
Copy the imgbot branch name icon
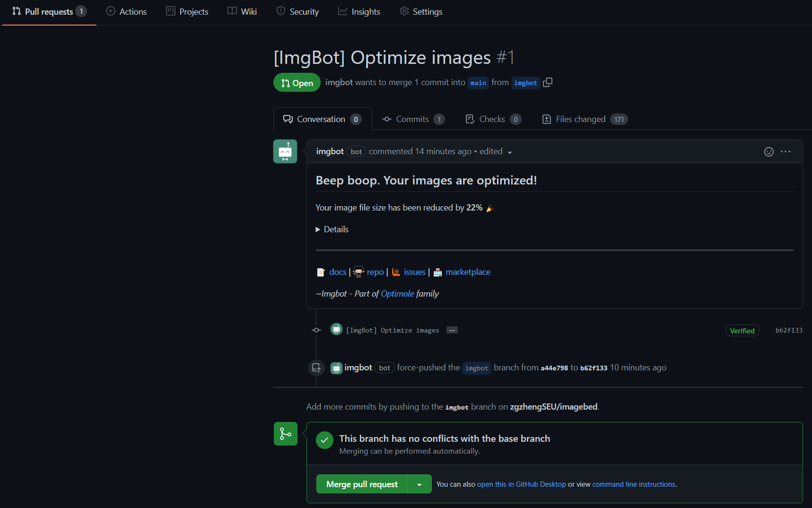click(x=548, y=82)
